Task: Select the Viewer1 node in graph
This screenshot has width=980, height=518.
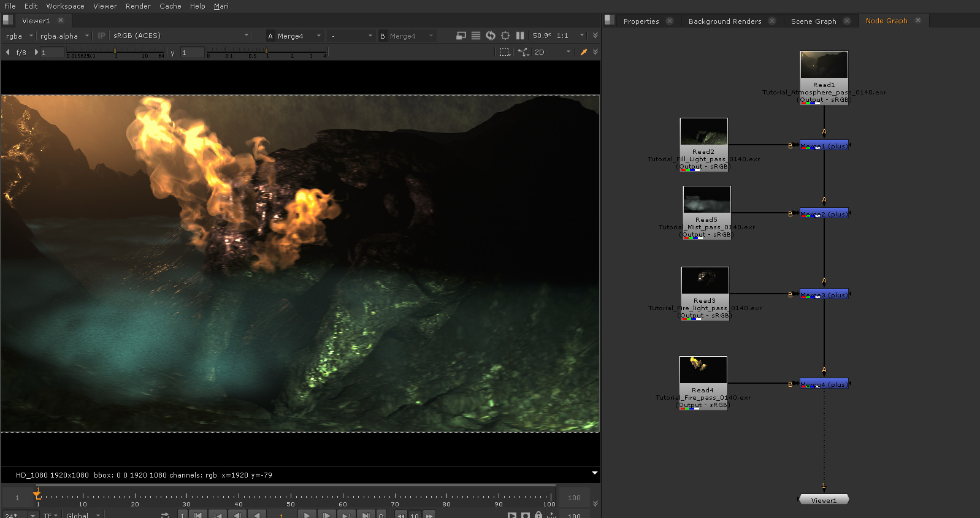Action: (x=824, y=500)
